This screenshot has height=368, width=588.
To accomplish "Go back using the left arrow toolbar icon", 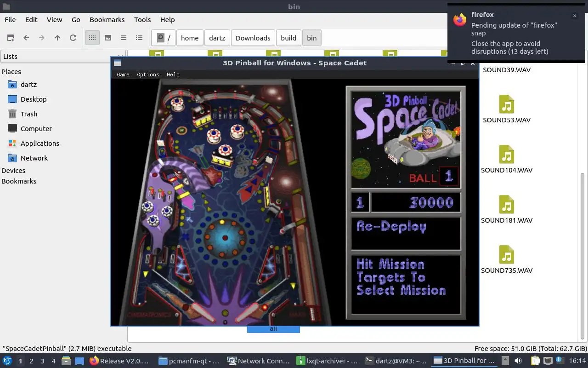I will pyautogui.click(x=26, y=38).
